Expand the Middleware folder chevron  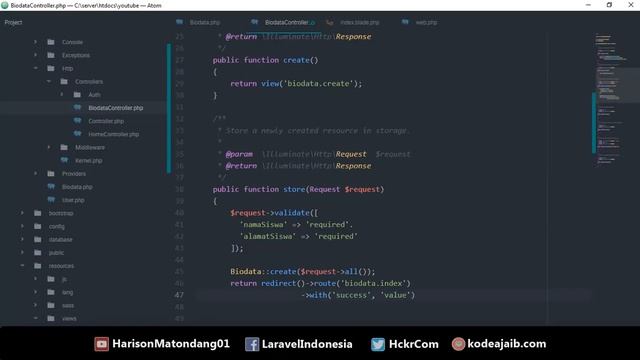(x=49, y=147)
